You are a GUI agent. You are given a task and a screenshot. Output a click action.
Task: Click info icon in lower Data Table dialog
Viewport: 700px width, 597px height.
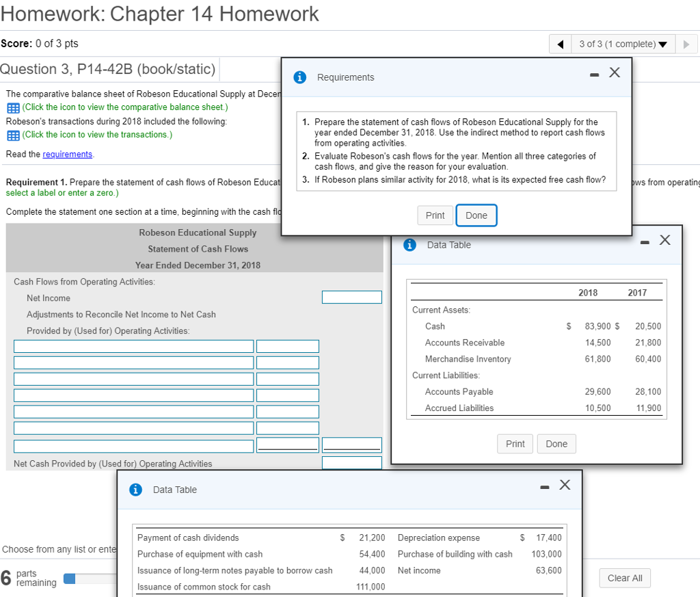(x=136, y=490)
